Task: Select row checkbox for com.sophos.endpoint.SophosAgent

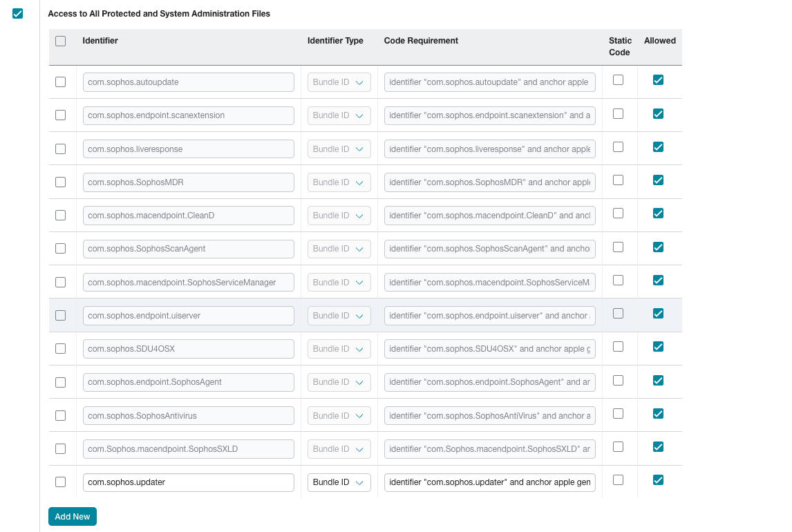Action: tap(61, 382)
